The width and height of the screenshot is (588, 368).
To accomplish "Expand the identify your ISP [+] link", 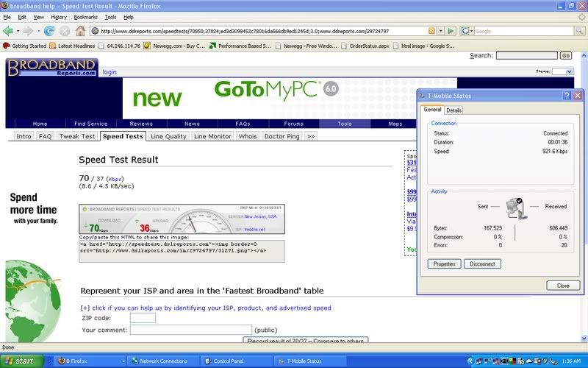I will point(206,308).
